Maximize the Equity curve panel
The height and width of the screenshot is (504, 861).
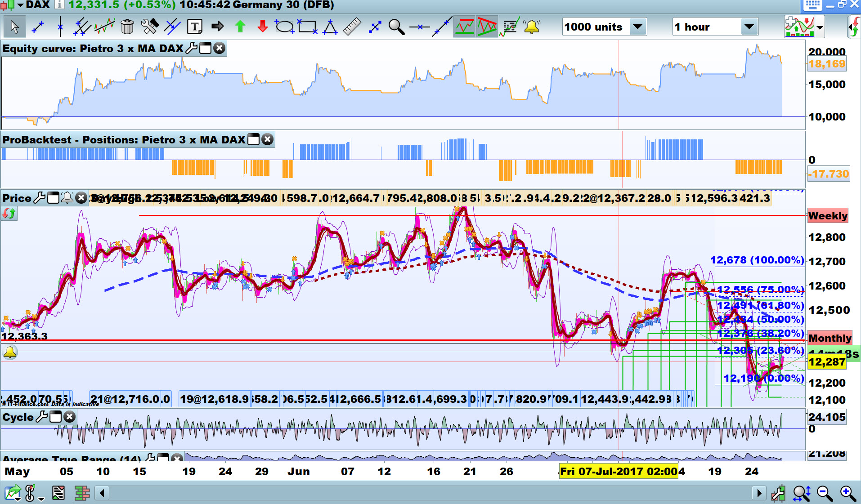pos(206,48)
